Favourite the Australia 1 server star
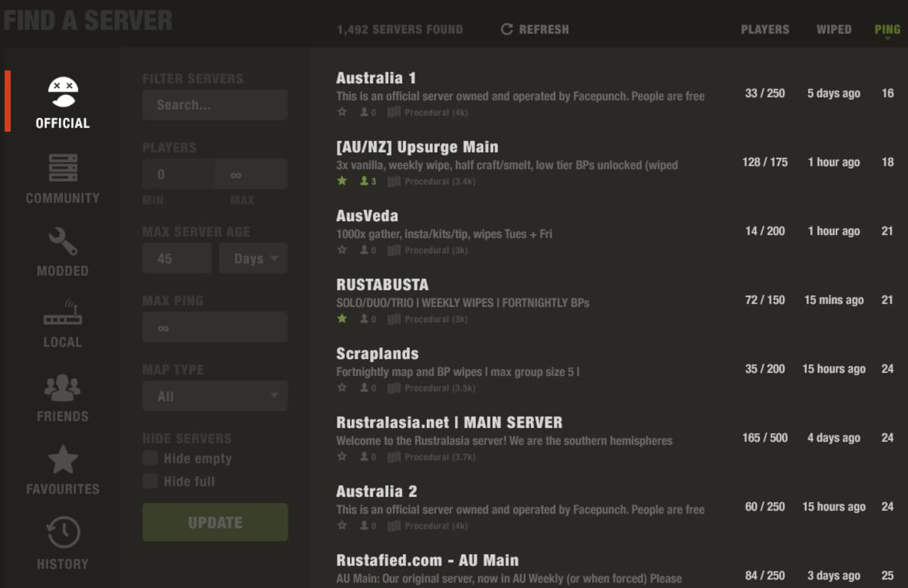 click(342, 112)
